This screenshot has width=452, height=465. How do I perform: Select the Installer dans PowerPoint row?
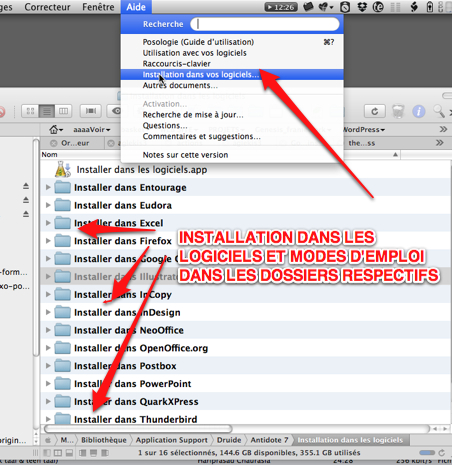point(246,384)
